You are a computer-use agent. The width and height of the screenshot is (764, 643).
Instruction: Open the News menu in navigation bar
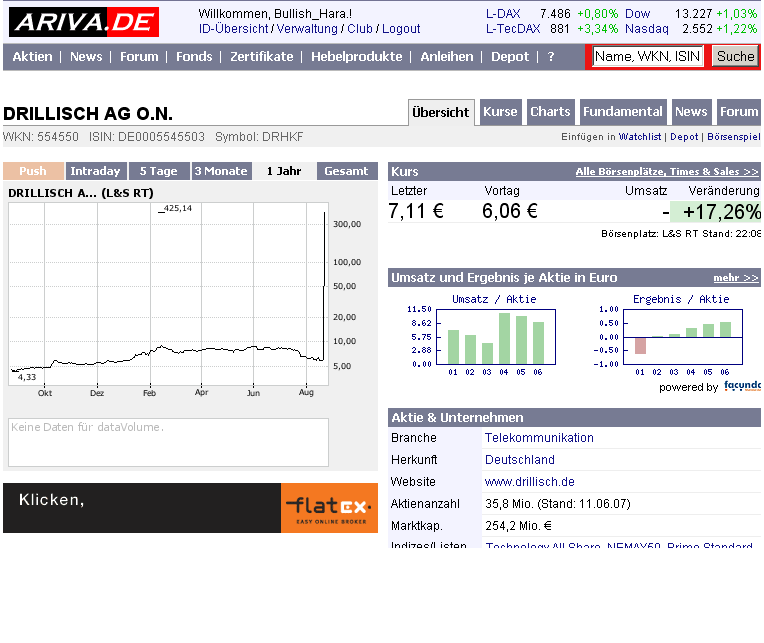(86, 57)
